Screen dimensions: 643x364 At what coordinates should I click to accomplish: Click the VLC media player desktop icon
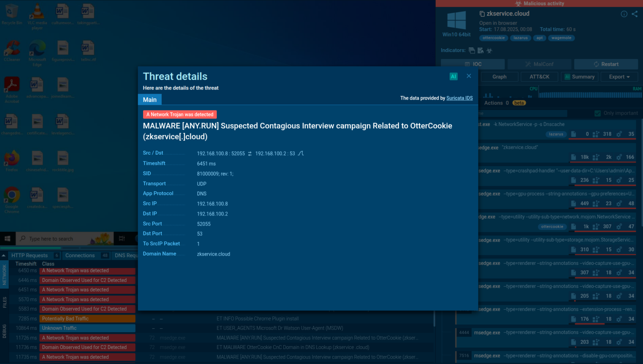(x=37, y=17)
